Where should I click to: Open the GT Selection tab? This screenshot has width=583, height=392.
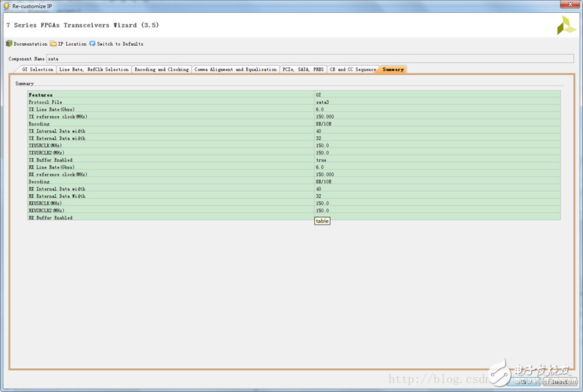(x=37, y=70)
